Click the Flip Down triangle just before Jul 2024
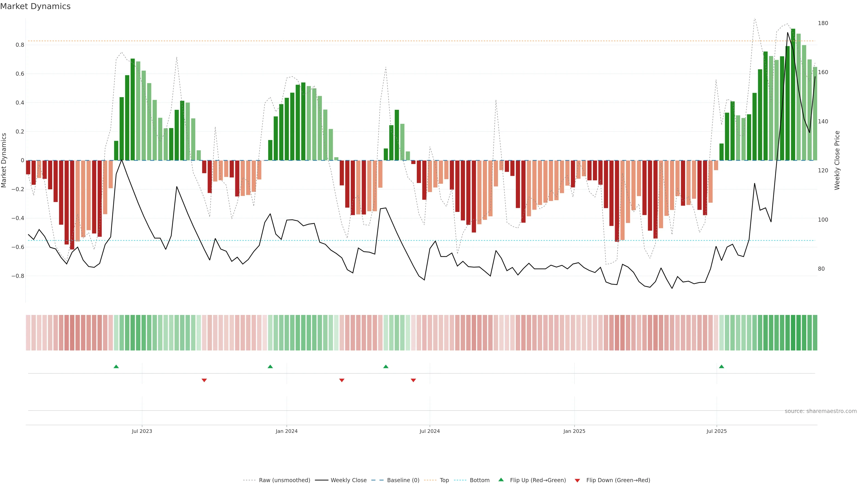The width and height of the screenshot is (868, 488). point(413,380)
